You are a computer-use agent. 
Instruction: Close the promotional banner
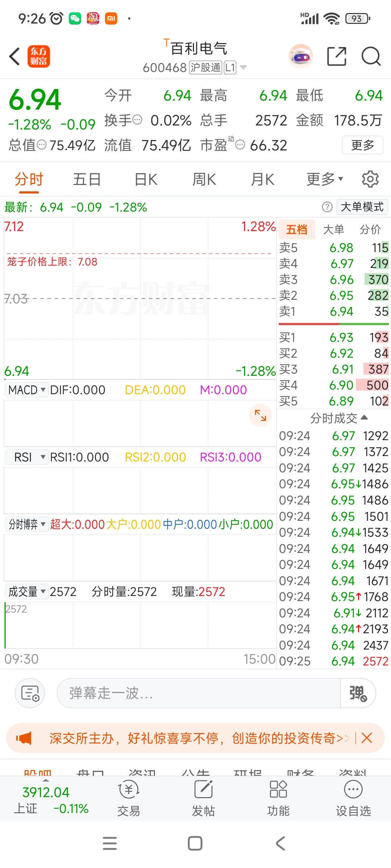pyautogui.click(x=367, y=738)
